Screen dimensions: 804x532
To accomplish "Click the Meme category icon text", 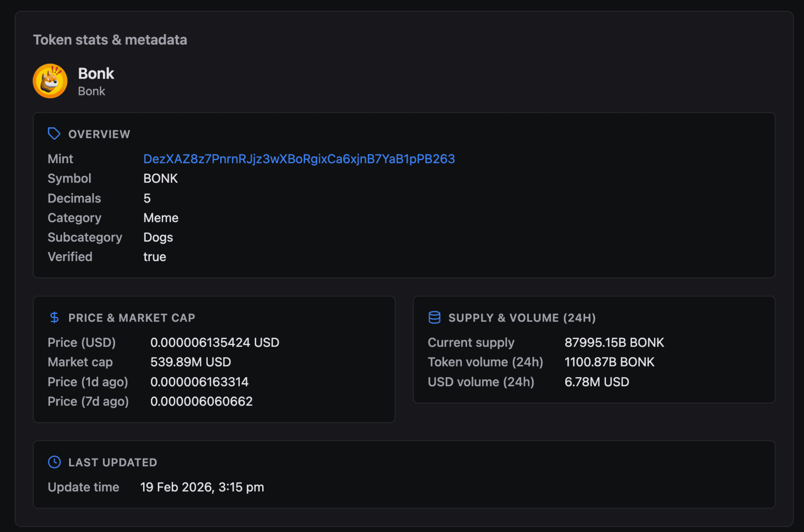I will [161, 218].
